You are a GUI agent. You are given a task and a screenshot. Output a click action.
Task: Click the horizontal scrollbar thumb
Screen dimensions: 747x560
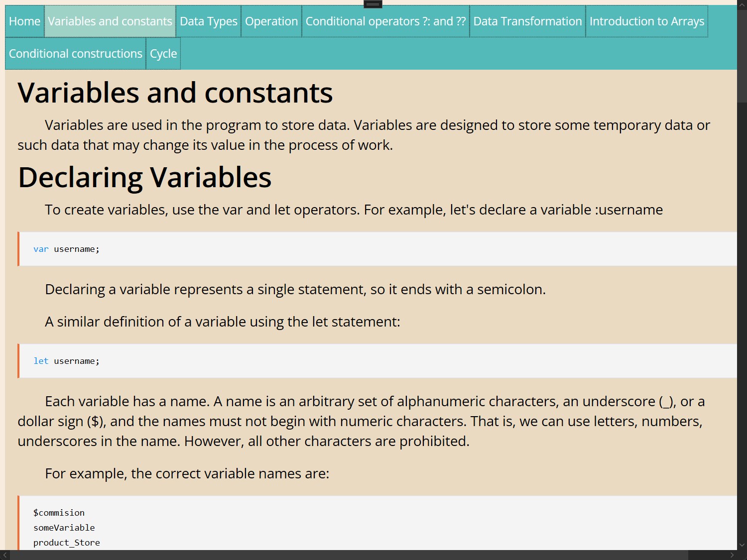click(349, 555)
